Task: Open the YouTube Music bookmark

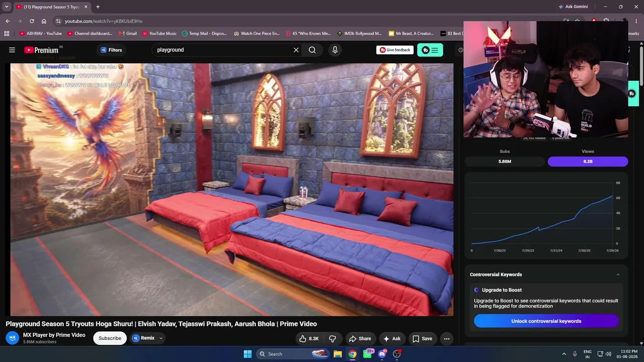Action: pyautogui.click(x=159, y=34)
